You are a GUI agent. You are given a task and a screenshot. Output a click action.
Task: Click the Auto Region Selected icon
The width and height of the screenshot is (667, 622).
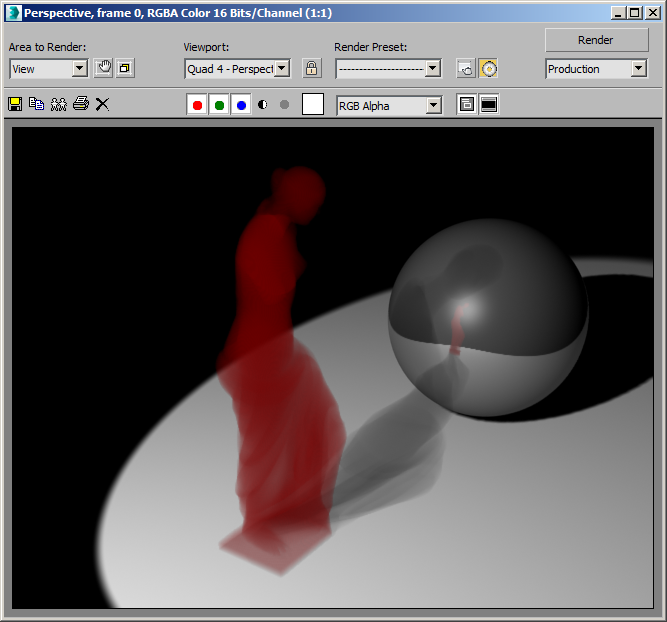point(125,68)
